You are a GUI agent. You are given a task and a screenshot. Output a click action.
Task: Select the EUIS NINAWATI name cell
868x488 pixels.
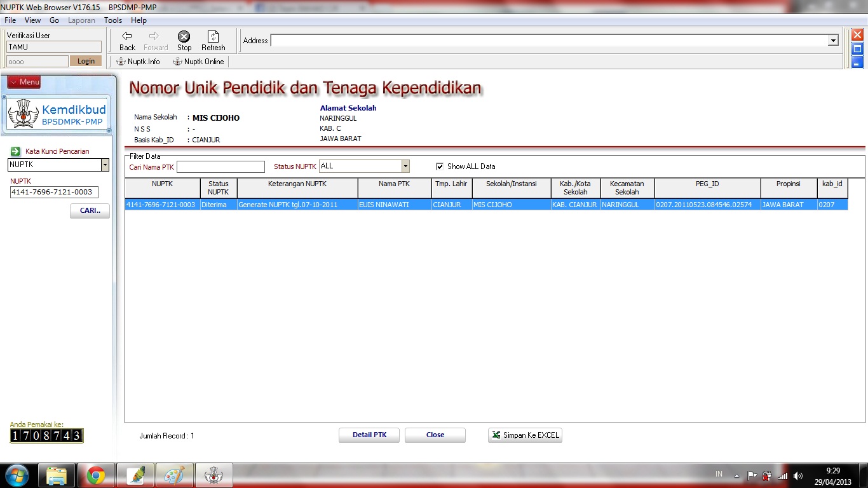pyautogui.click(x=395, y=205)
